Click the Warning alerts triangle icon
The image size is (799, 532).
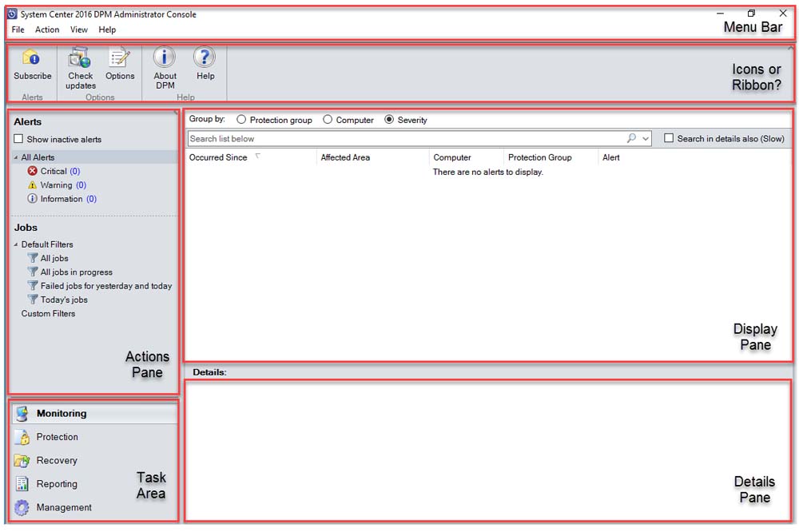point(33,185)
